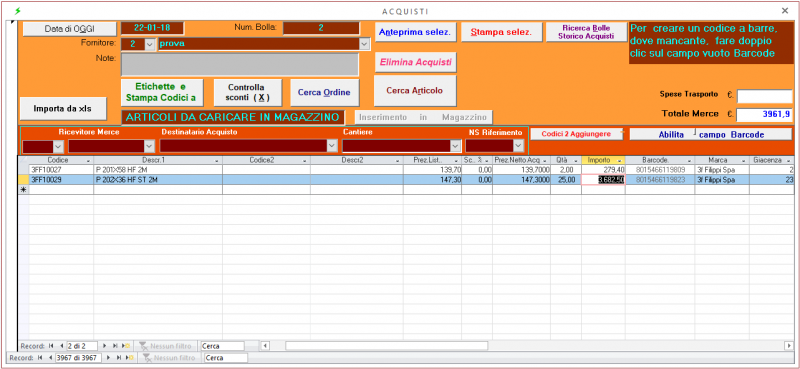
Task: Open the NS Riferimento dropdown
Action: (x=518, y=146)
